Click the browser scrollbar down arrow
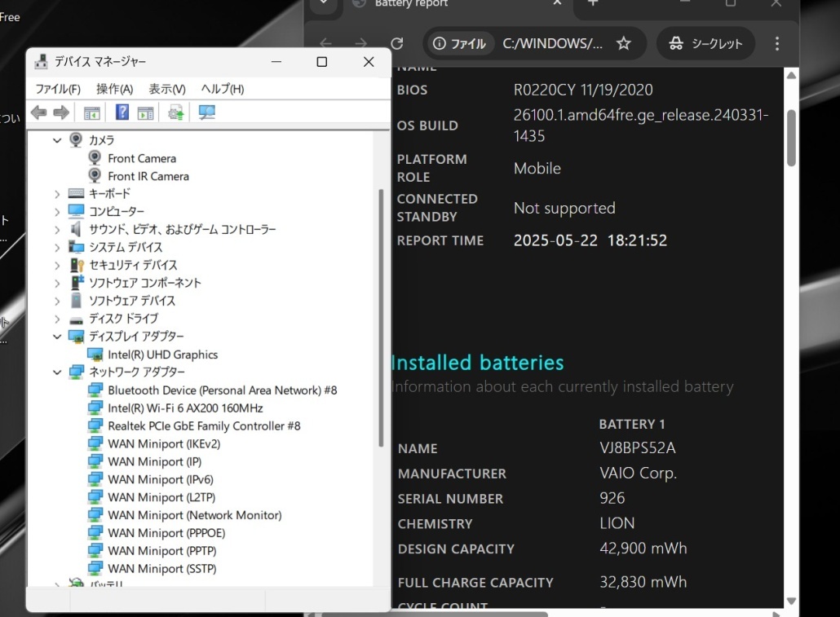The image size is (840, 617). point(791,601)
